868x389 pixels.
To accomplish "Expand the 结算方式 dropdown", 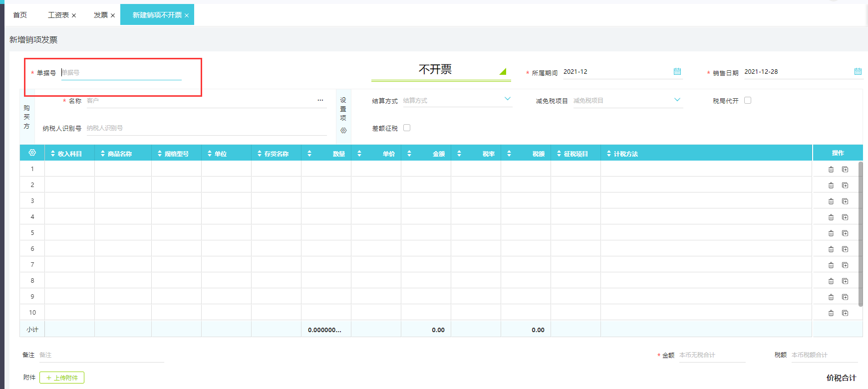I will 507,99.
